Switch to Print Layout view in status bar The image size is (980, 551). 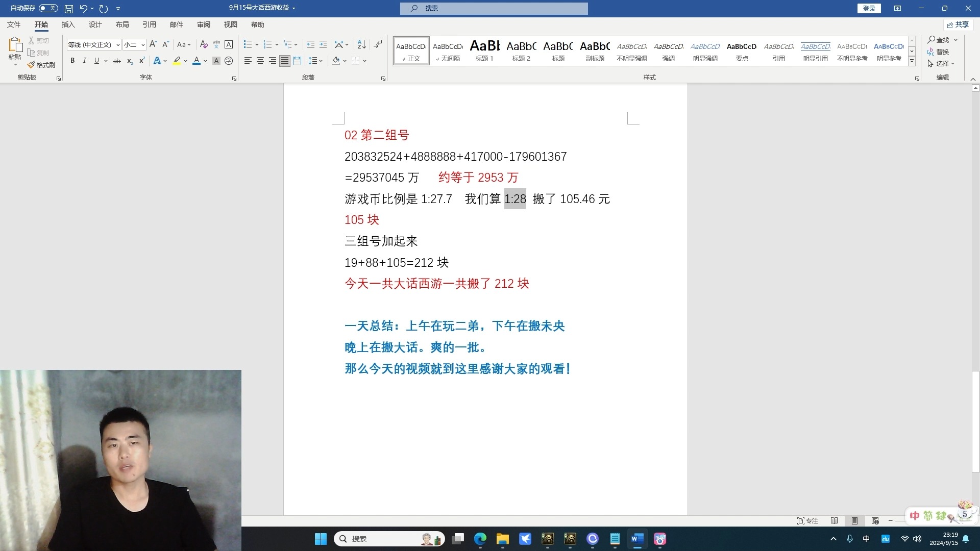[x=854, y=521]
